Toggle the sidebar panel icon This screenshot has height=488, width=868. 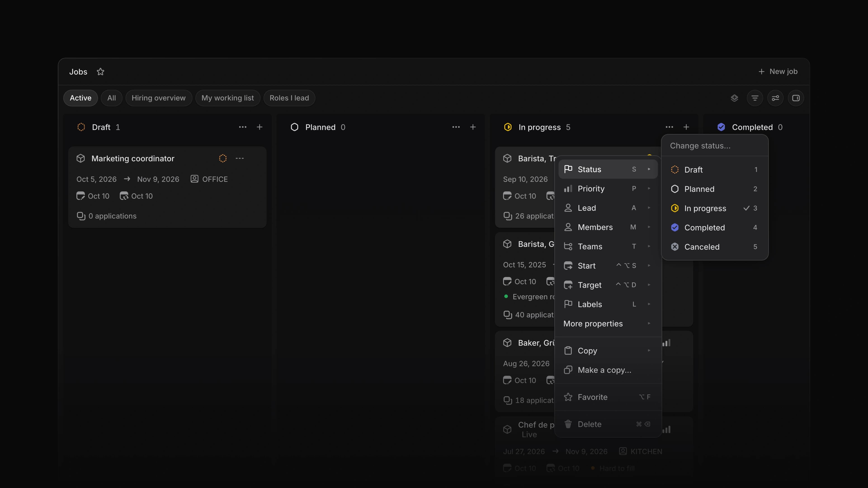coord(796,98)
